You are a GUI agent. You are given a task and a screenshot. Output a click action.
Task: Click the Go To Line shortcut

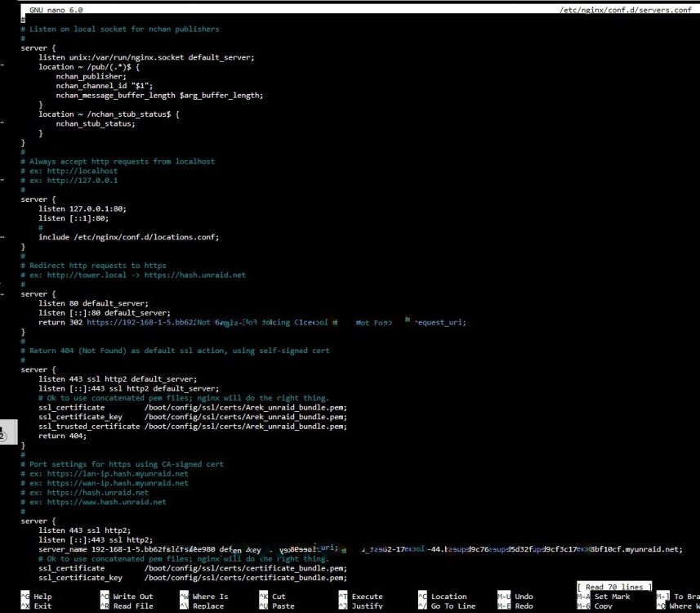[x=447, y=606]
